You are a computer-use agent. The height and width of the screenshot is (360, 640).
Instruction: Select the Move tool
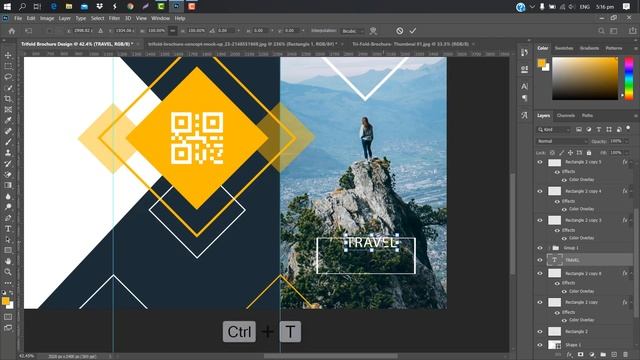point(8,55)
